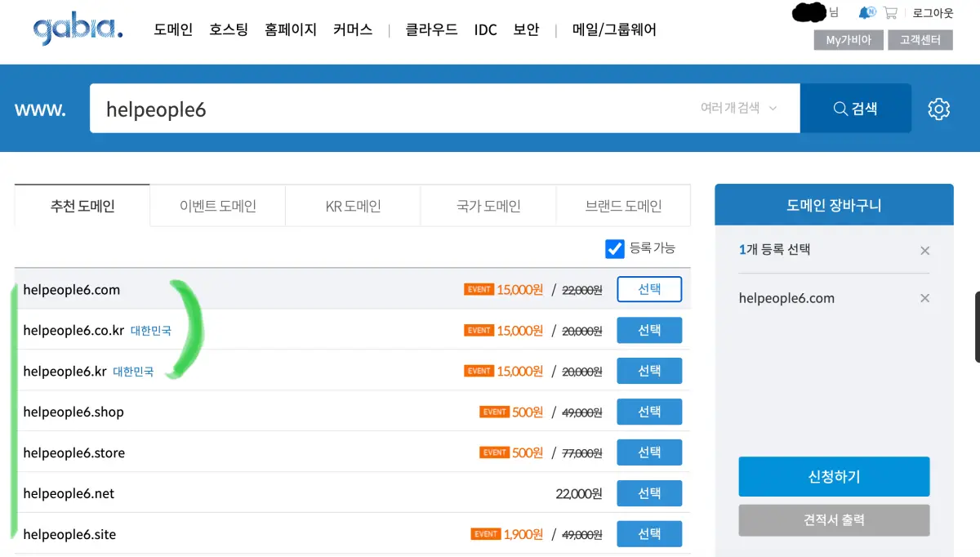Open the 홈페이지 menu
980x557 pixels.
pos(291,29)
